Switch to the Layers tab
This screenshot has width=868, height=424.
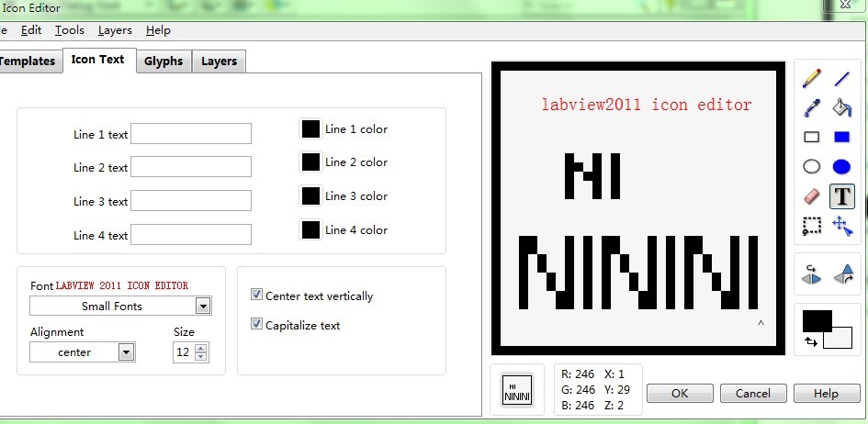click(x=220, y=61)
